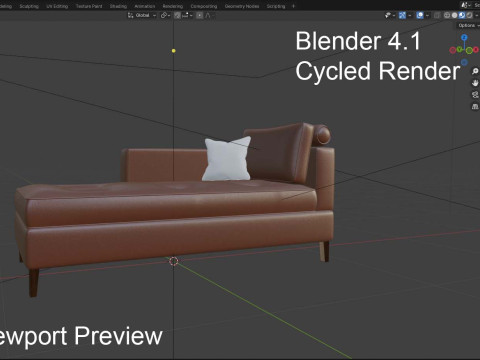
Task: Select rendered viewport shading
Action: coord(469,15)
